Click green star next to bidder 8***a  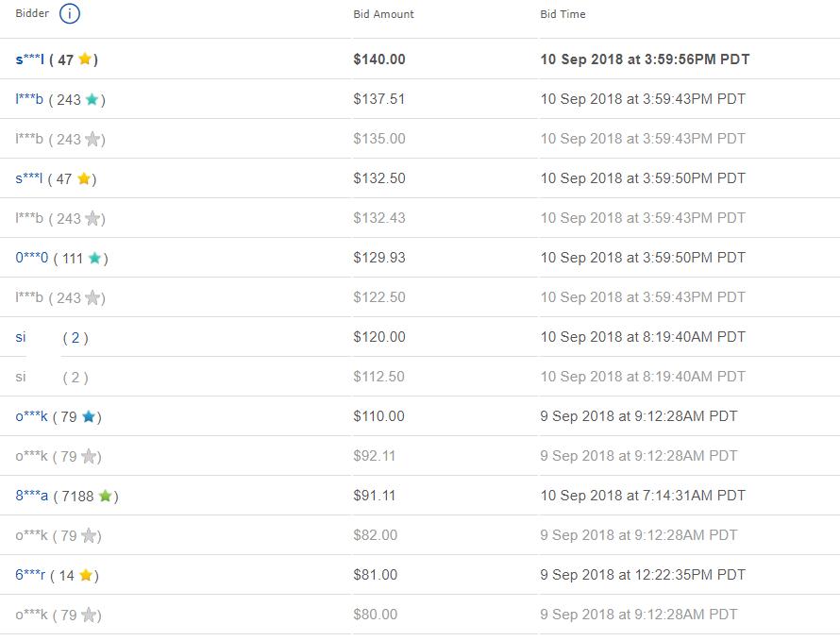coord(106,496)
